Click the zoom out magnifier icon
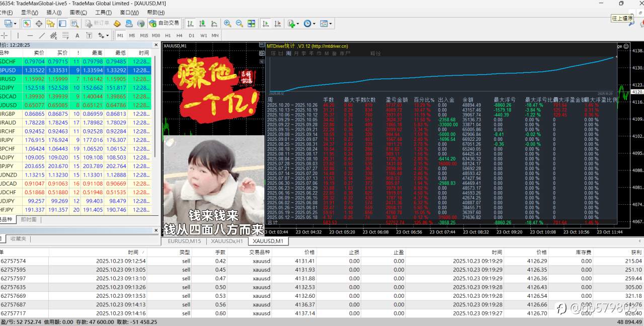The image size is (644, 326). (239, 23)
